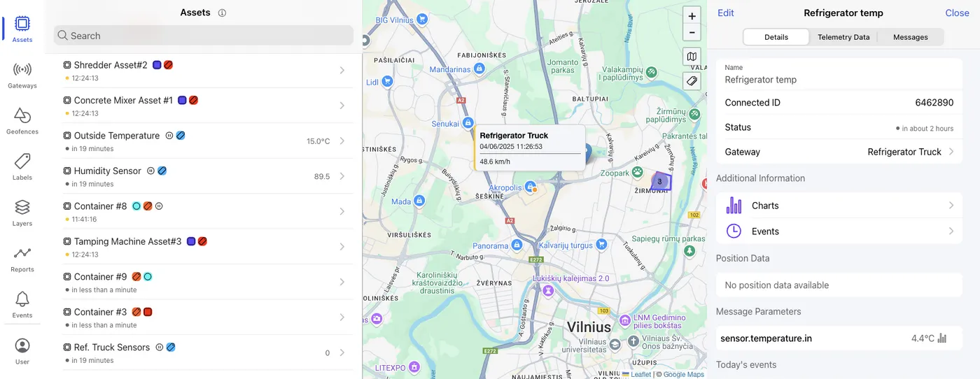Open the Layers section
The width and height of the screenshot is (980, 379).
pos(22,213)
